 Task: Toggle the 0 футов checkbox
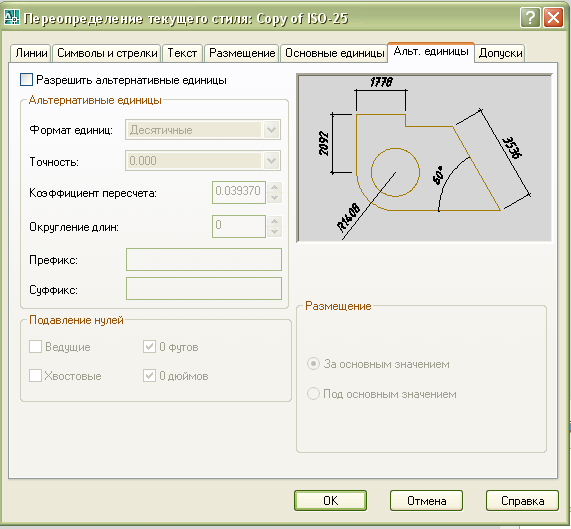149,347
